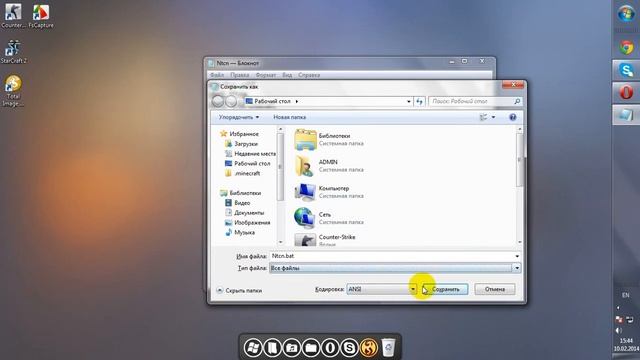
Task: Open the Кодировка ANSI dropdown
Action: pyautogui.click(x=382, y=289)
